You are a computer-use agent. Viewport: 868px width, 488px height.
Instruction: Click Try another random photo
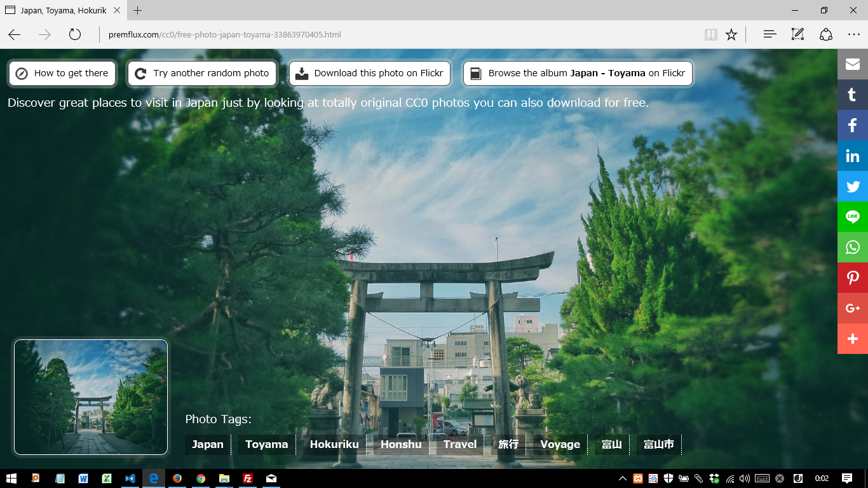click(x=201, y=73)
